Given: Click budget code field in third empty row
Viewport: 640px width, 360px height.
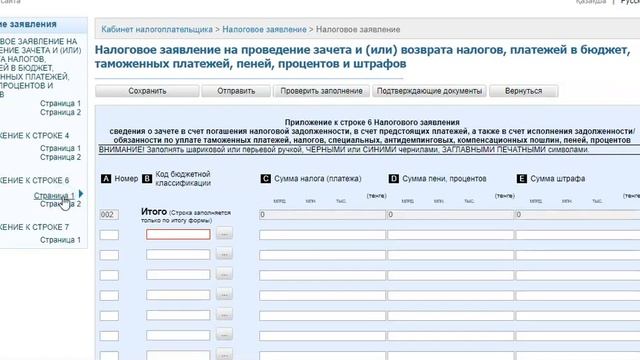Looking at the screenshot, I should (178, 275).
